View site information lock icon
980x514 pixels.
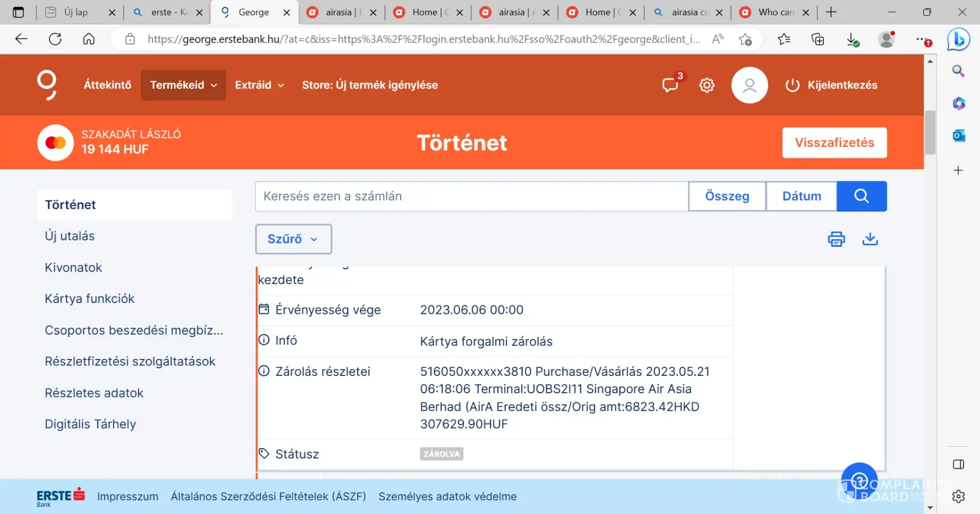130,39
